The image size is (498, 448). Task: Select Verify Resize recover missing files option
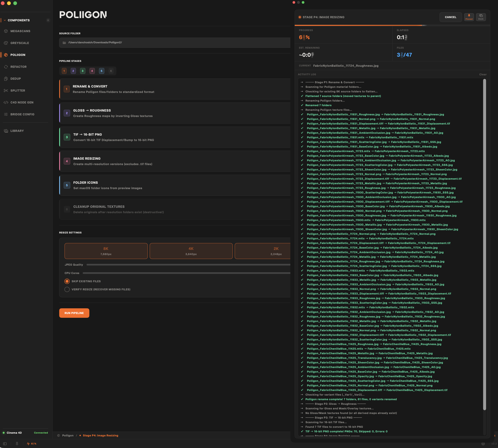pyautogui.click(x=67, y=289)
